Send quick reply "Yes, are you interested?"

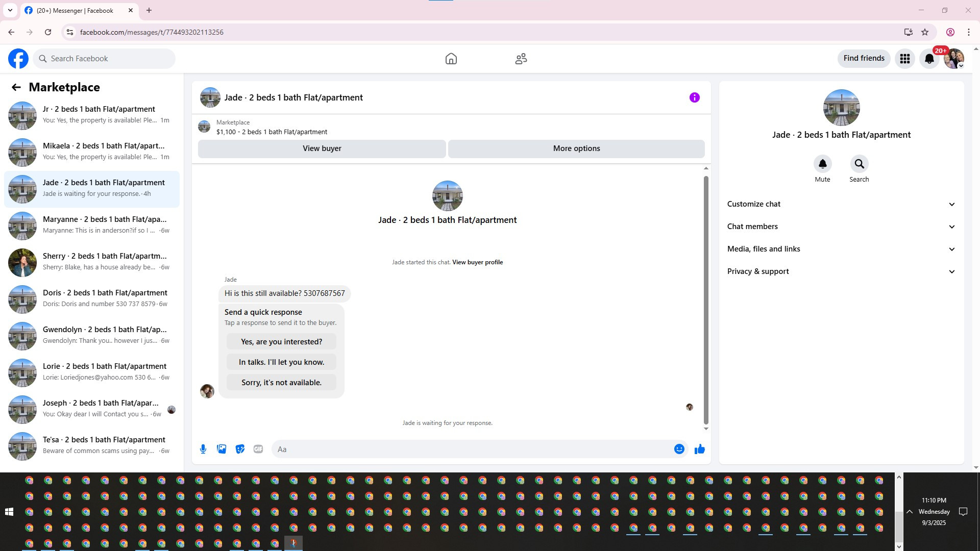281,342
